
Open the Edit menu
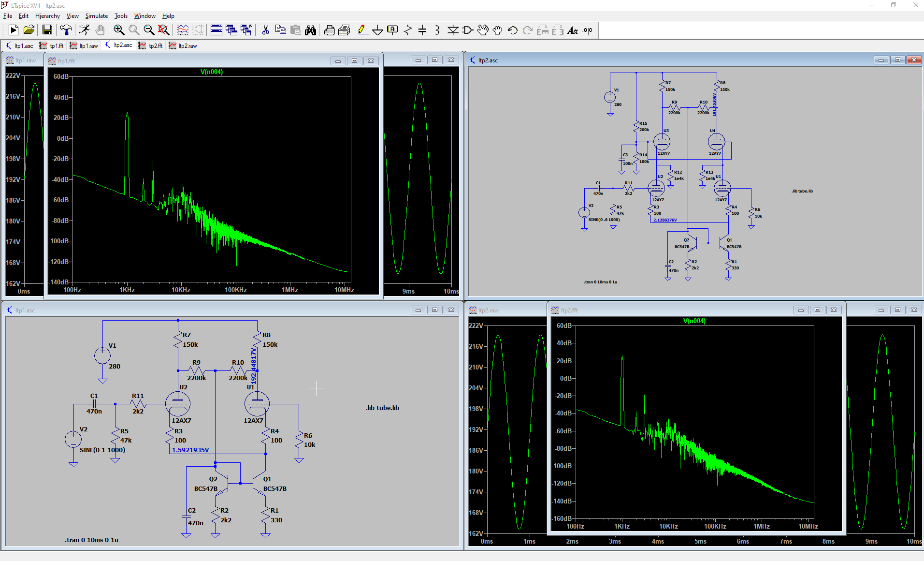pos(24,16)
